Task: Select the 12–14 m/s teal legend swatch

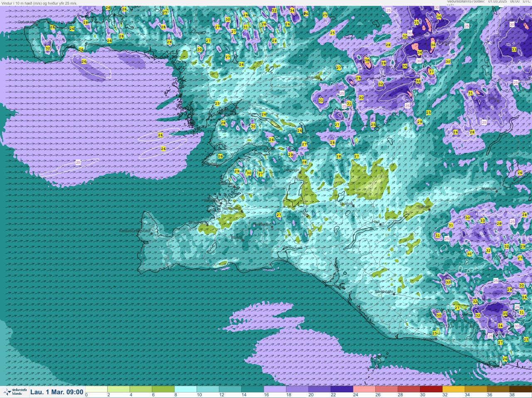Action: tap(231, 389)
